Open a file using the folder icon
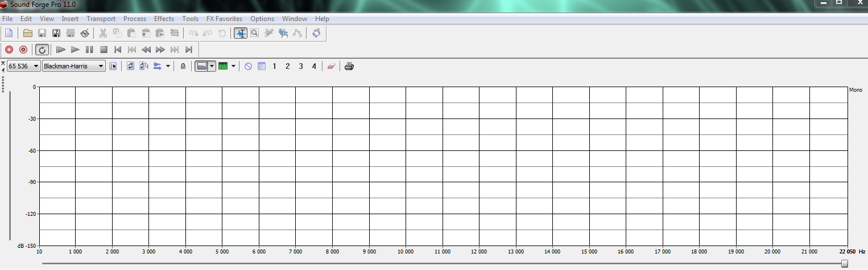868x270 pixels. click(27, 33)
